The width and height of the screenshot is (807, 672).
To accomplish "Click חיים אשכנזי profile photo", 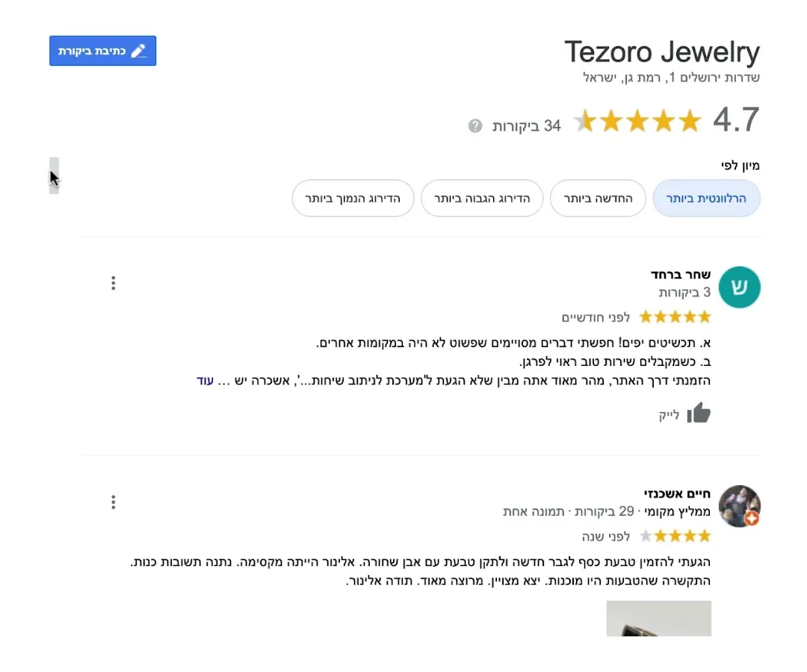I will click(x=739, y=506).
